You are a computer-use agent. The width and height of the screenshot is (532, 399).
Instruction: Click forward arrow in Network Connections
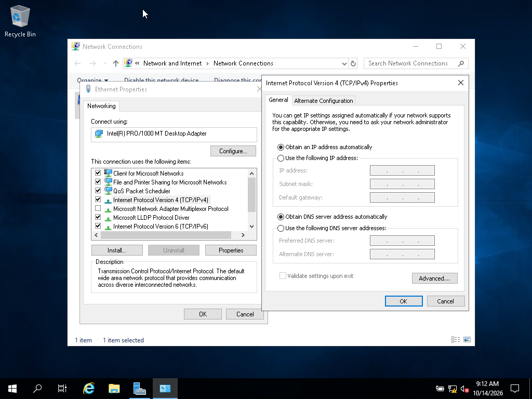[92, 63]
